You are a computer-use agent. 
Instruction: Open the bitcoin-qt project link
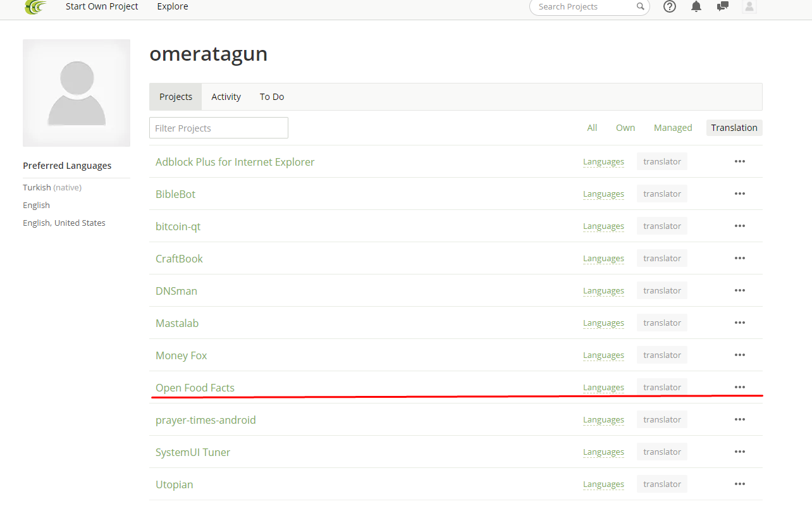coord(178,226)
